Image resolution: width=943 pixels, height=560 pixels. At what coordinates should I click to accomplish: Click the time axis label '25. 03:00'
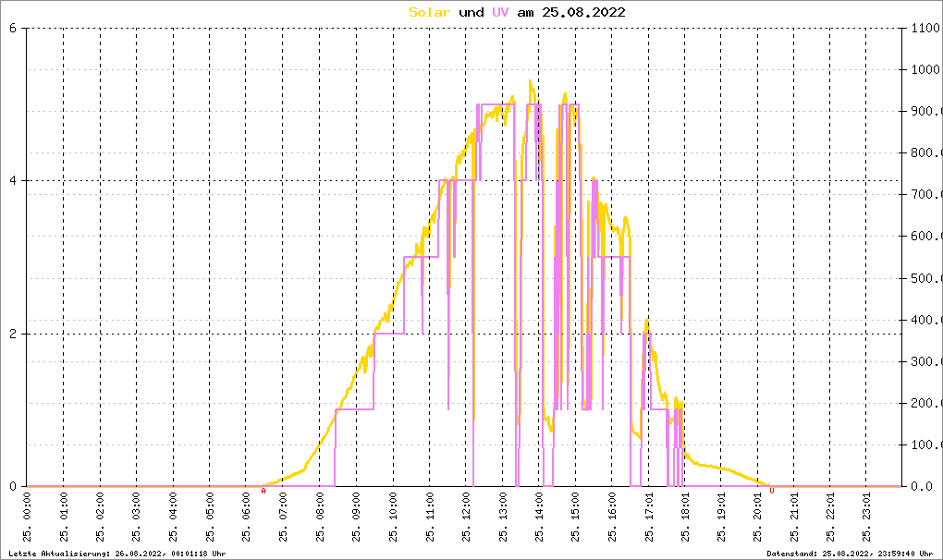pos(137,517)
